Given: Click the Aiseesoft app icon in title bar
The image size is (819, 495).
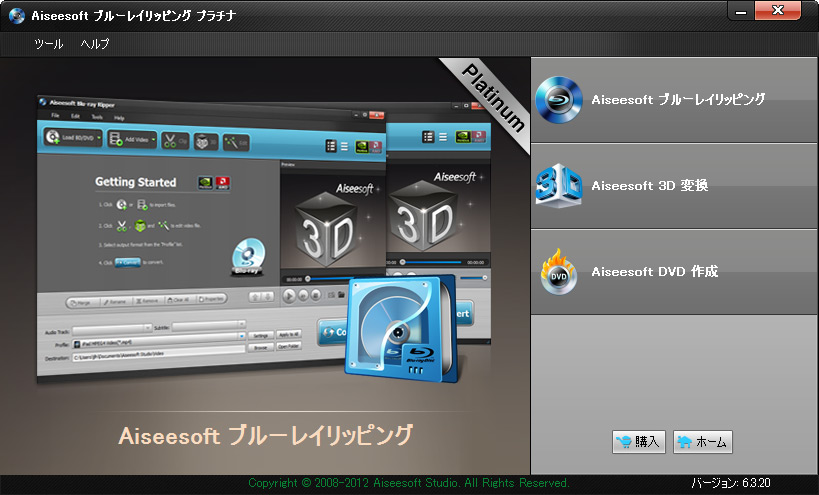Looking at the screenshot, I should click(16, 16).
